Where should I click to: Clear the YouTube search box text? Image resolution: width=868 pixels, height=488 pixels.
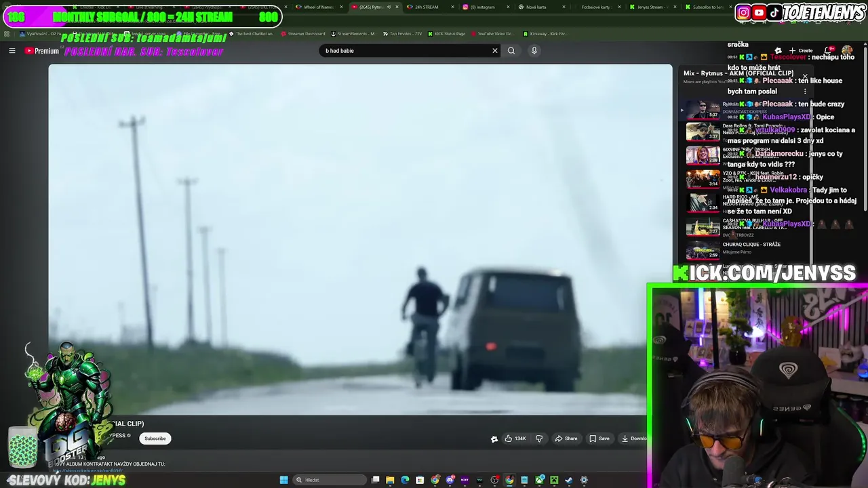click(494, 51)
